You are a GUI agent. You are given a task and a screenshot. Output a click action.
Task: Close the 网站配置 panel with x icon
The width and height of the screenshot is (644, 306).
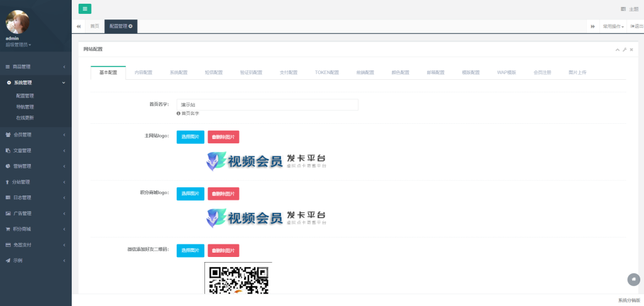pyautogui.click(x=631, y=50)
